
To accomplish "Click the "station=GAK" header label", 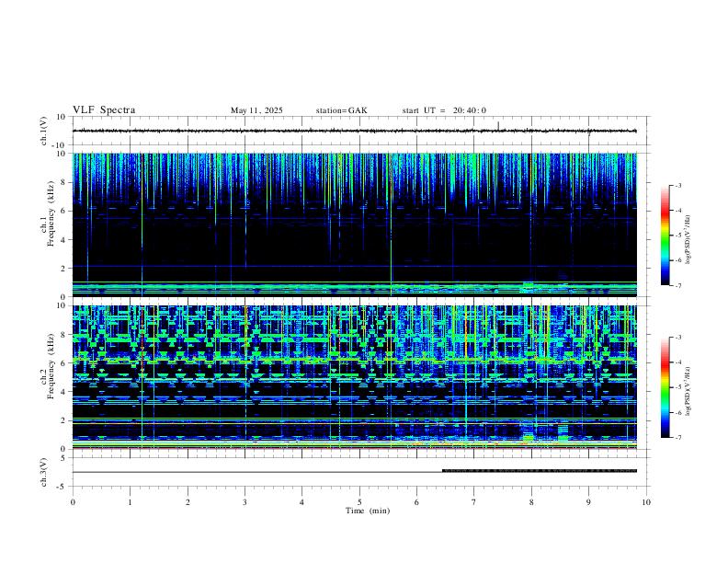I will click(x=341, y=110).
